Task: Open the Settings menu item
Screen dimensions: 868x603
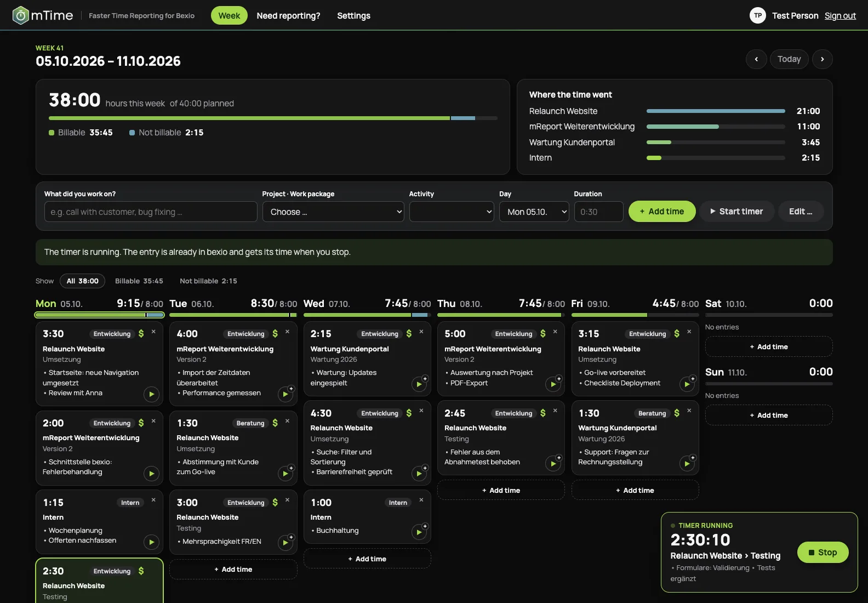Action: tap(353, 15)
